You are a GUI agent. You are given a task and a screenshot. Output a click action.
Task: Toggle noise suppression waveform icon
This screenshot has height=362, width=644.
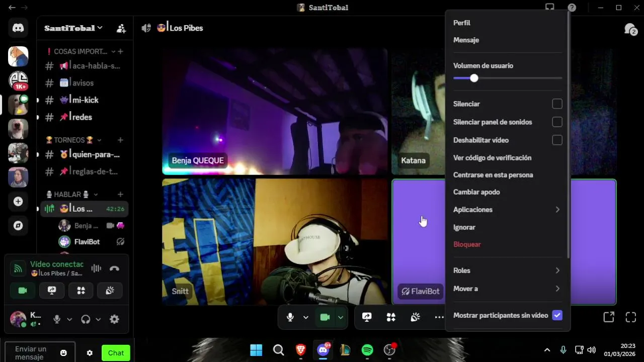point(96,268)
